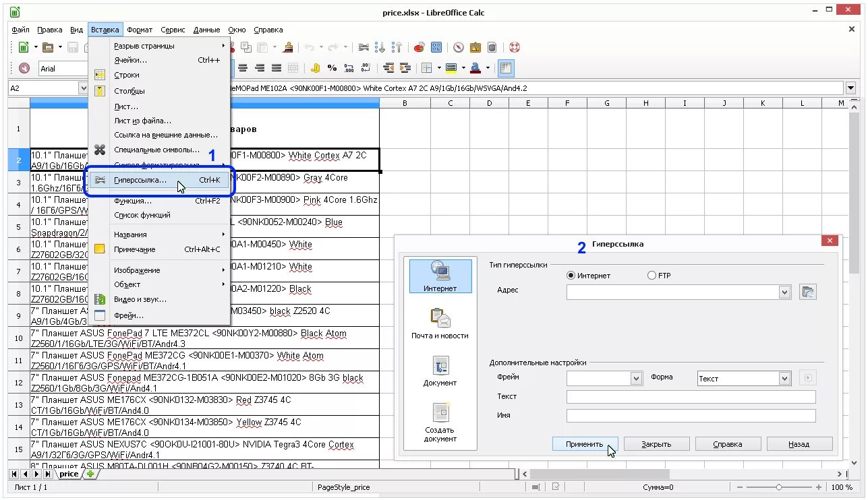Choose Специальные символы... menu item
Image resolution: width=868 pixels, height=500 pixels.
(x=160, y=150)
